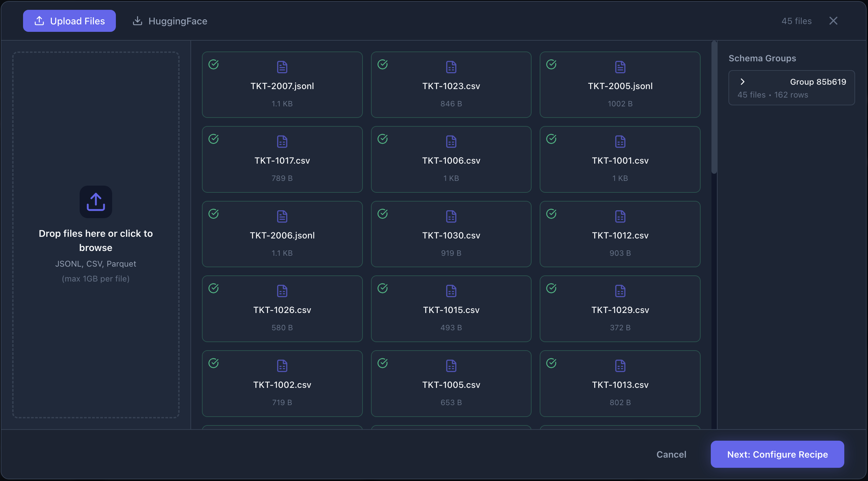The width and height of the screenshot is (868, 481).
Task: Click the upload arrow icon in the drop zone
Action: pyautogui.click(x=95, y=202)
